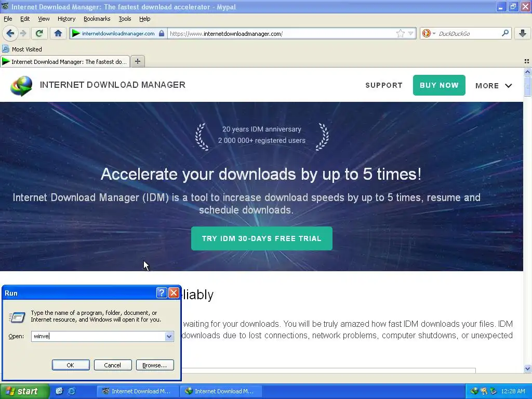
Task: Open the History menu
Action: pos(66,19)
